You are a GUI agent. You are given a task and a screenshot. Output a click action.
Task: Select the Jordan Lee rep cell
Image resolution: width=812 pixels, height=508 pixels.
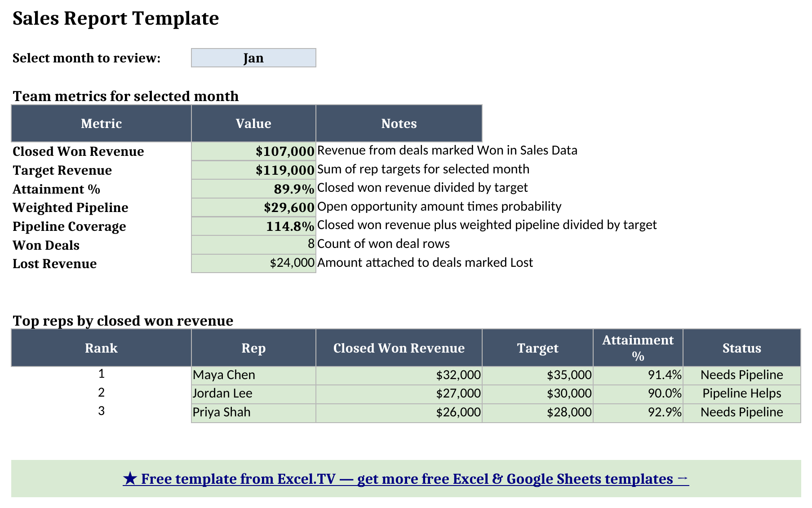point(253,394)
